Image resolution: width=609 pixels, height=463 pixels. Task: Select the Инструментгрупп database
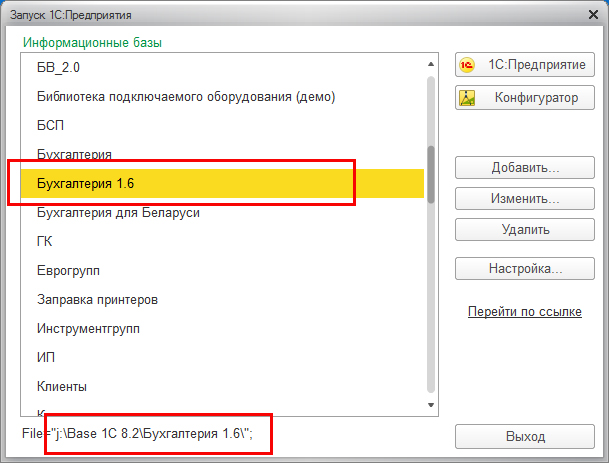[87, 328]
